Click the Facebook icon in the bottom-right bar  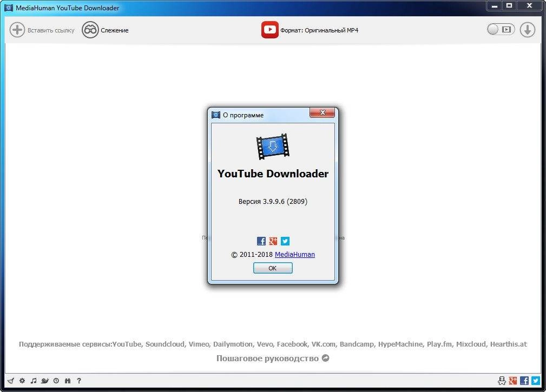click(x=524, y=381)
